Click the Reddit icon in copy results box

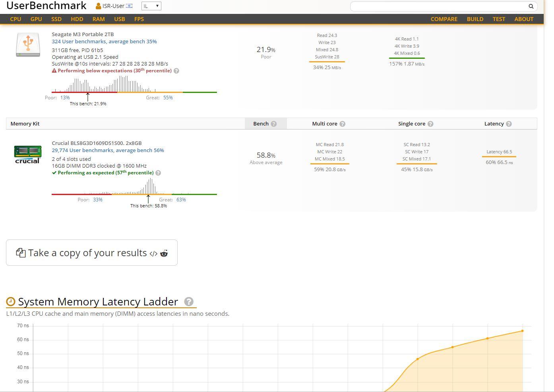(x=164, y=253)
